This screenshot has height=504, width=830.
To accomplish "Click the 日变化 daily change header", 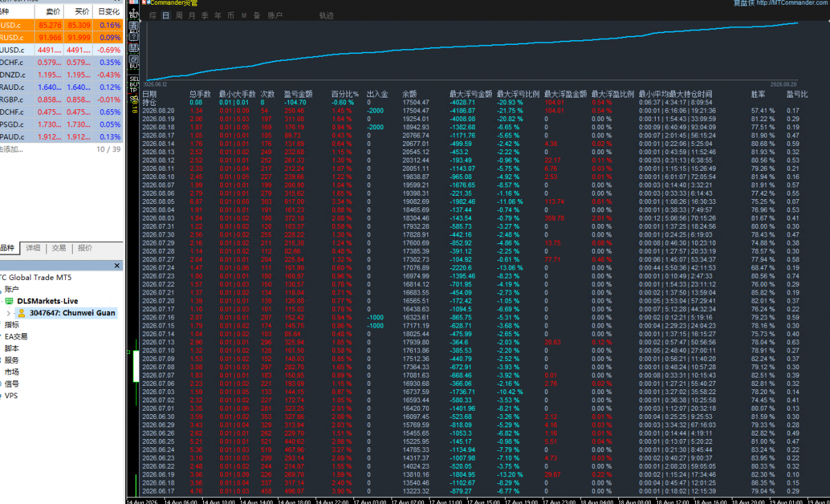I will pos(109,12).
